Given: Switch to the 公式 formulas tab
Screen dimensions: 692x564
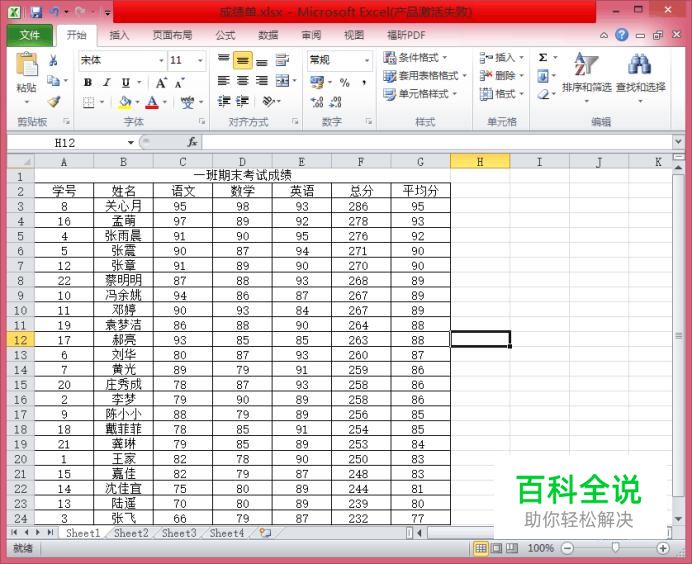Looking at the screenshot, I should click(226, 35).
